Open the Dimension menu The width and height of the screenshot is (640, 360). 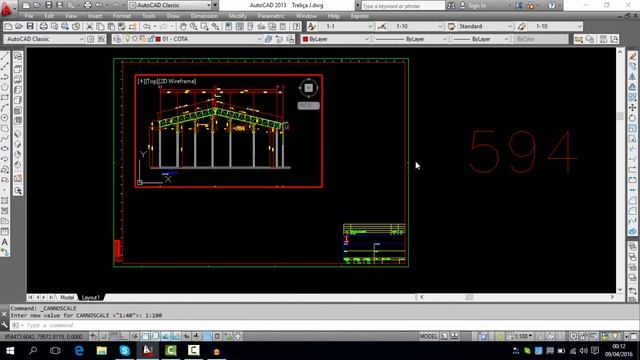(x=204, y=16)
